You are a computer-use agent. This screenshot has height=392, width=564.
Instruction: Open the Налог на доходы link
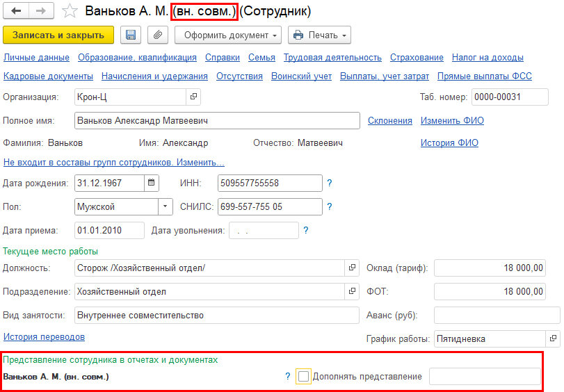tap(488, 58)
